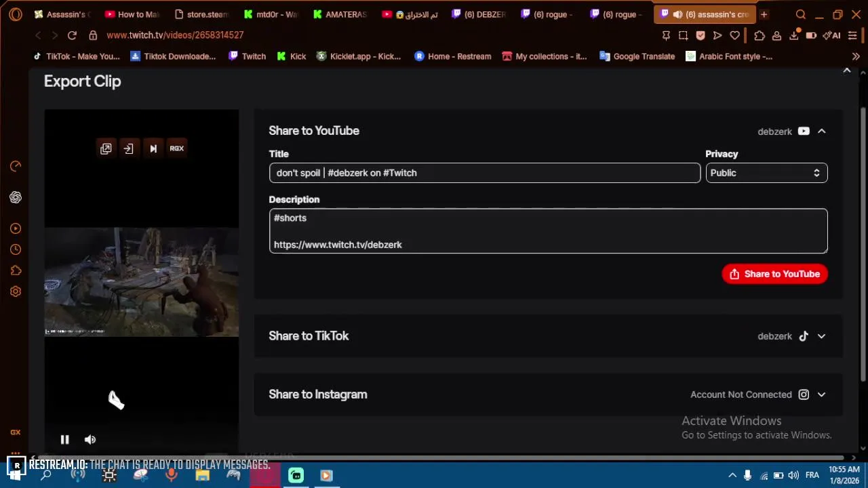The image size is (868, 488).
Task: Click the YouTube logo beside debzerk
Action: point(804,131)
